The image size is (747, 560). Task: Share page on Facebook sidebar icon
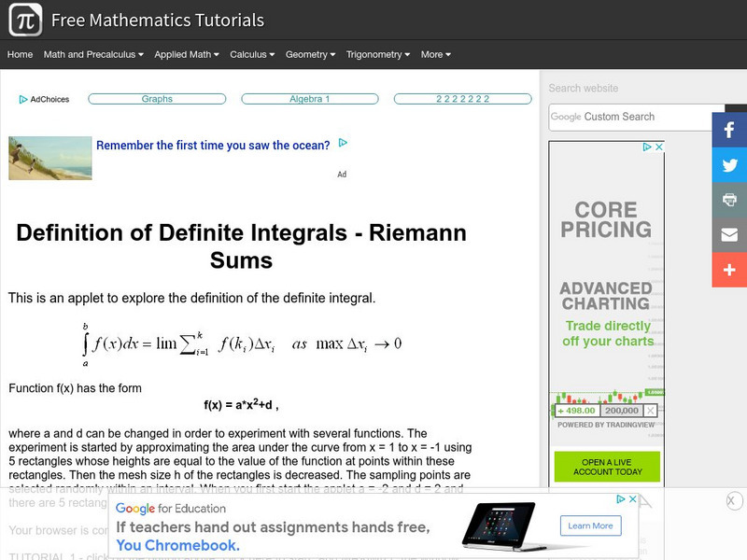tap(729, 130)
